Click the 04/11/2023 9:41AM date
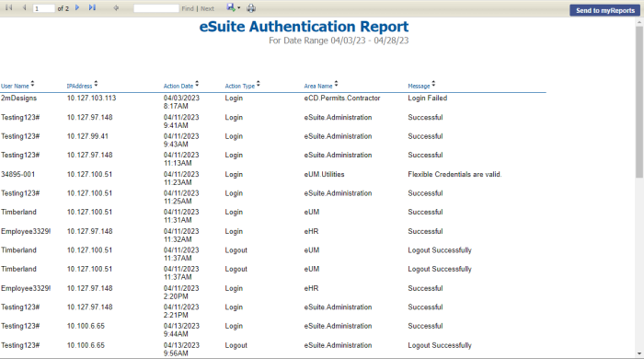This screenshot has height=359, width=644. tap(181, 122)
